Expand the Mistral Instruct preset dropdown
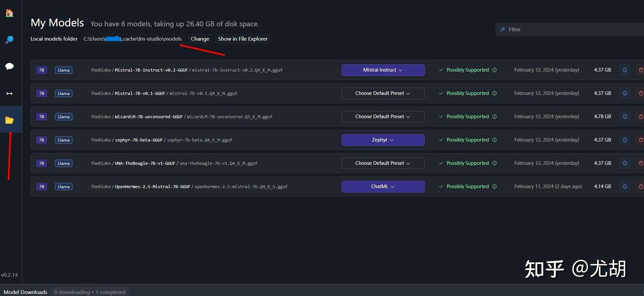 coord(383,70)
